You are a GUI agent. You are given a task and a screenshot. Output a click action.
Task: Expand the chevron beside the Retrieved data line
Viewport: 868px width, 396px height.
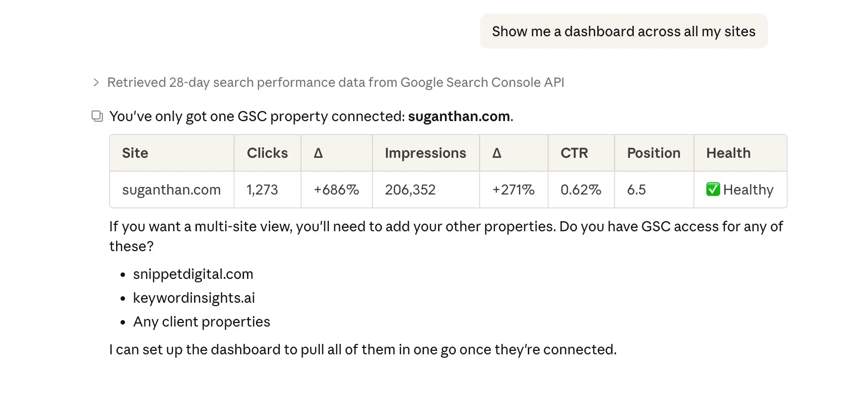96,82
